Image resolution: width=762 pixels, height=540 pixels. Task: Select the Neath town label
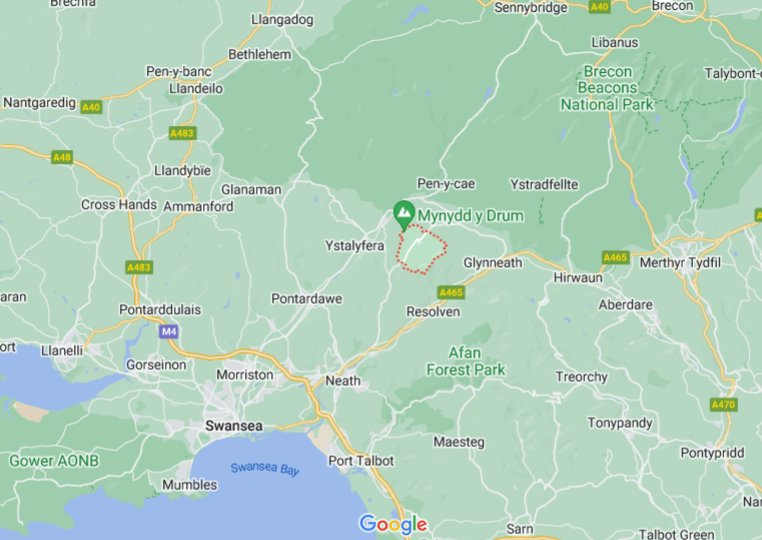tap(343, 381)
